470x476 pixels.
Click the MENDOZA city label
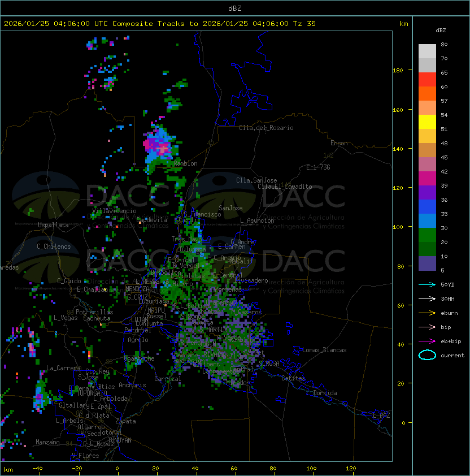click(x=137, y=289)
